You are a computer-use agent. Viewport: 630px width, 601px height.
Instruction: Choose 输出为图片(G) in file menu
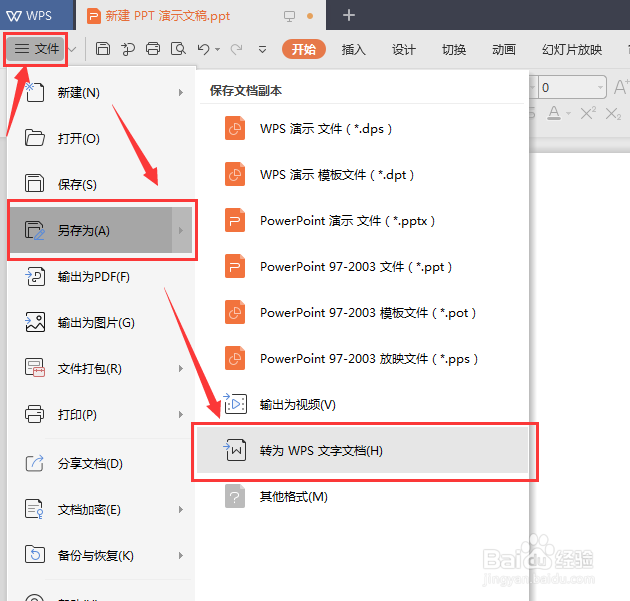pos(102,323)
